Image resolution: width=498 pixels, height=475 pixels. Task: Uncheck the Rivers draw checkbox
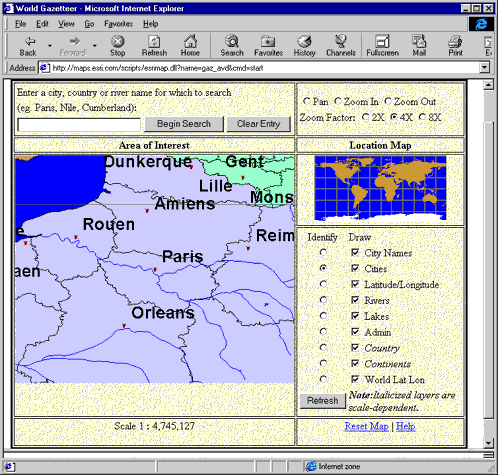coord(355,300)
